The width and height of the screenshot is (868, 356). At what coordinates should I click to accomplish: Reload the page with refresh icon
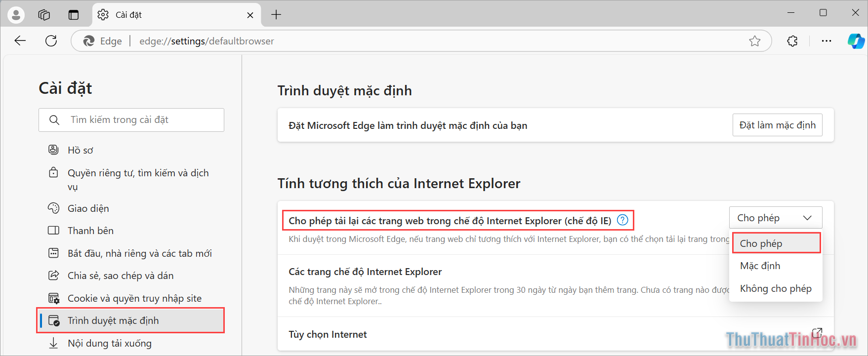(51, 41)
